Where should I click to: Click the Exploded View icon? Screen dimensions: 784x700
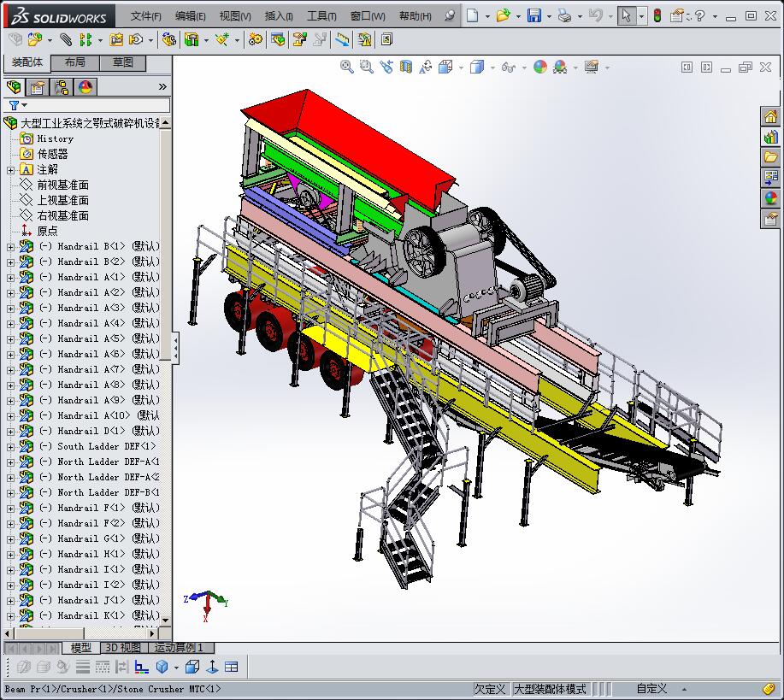click(300, 39)
